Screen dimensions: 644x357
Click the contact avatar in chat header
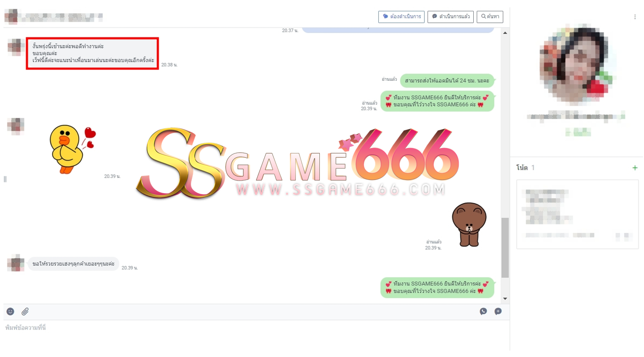tap(11, 17)
